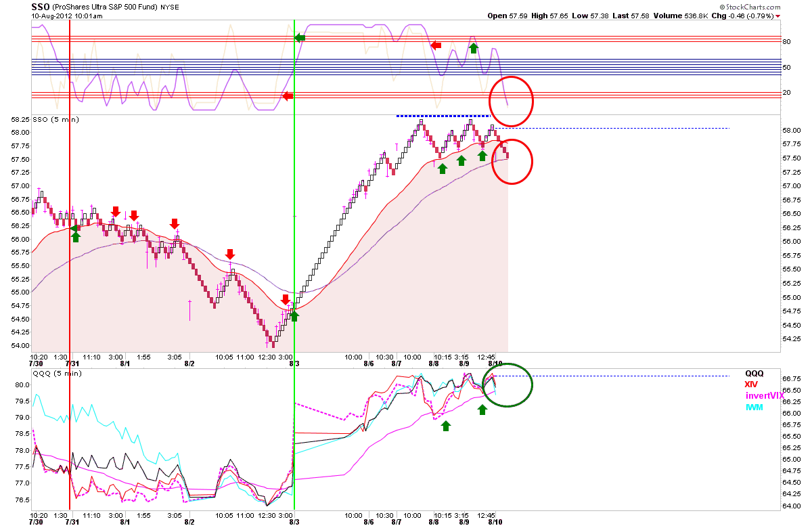
Task: Click the ProShares Ultra S&P 500 Fund name
Action: click(106, 7)
